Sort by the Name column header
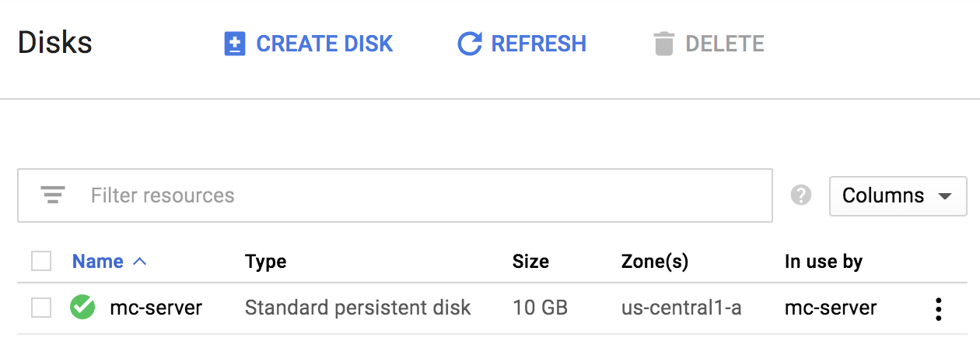The image size is (980, 338). pos(97,262)
